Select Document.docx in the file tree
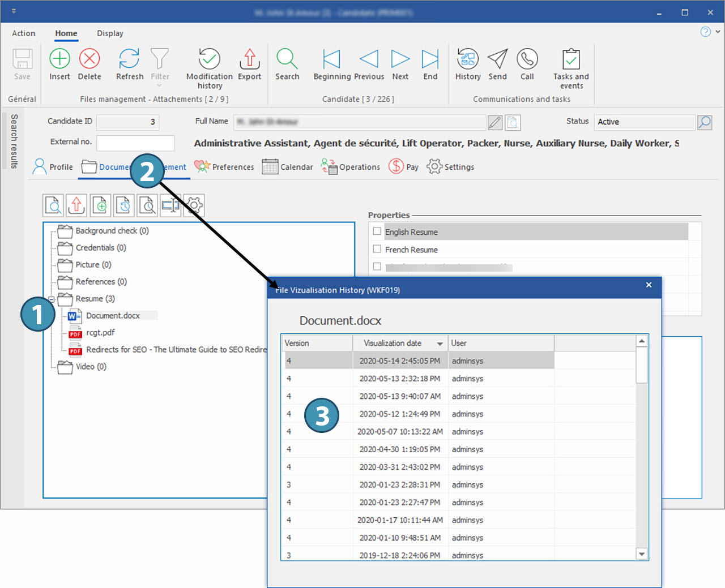Image resolution: width=725 pixels, height=588 pixels. 113,316
